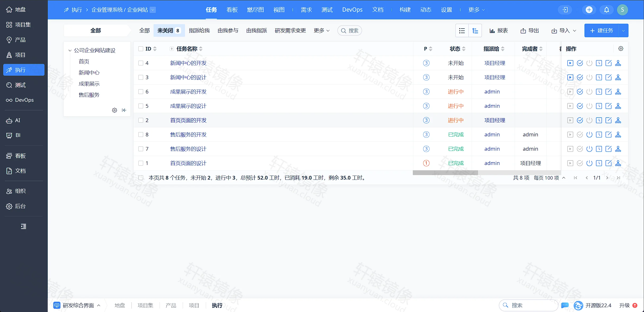Open effort clock icon for 首页页面的开发
Screen dimensions: 644x312
pos(599,120)
